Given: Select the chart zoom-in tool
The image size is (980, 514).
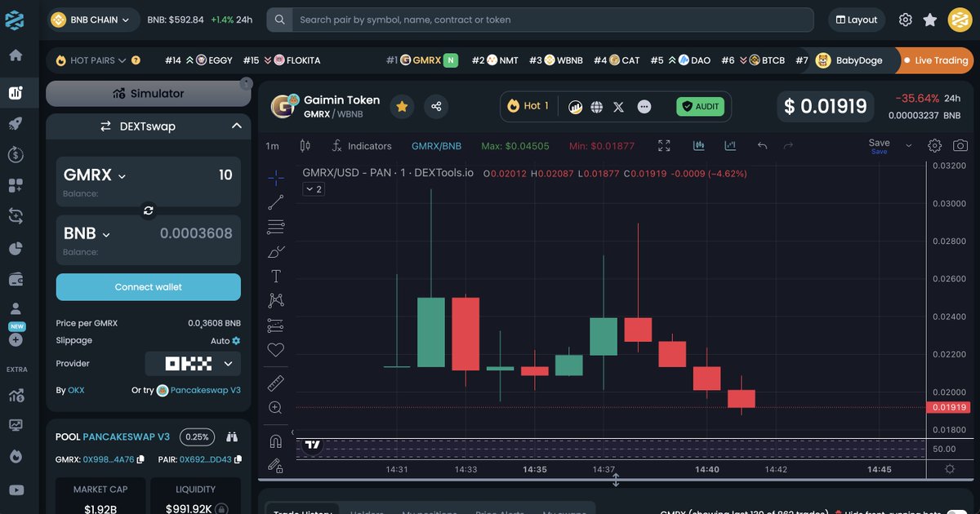Looking at the screenshot, I should pos(276,407).
